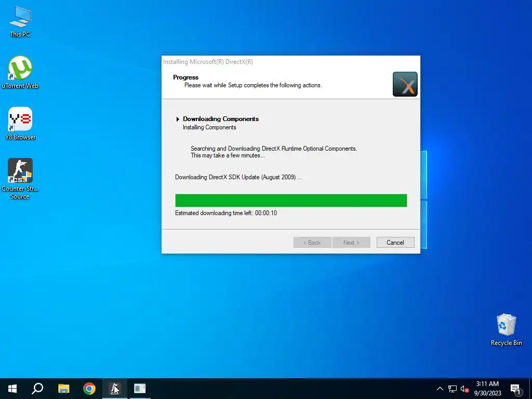
Task: Open taskbar search magnifier
Action: [x=37, y=389]
